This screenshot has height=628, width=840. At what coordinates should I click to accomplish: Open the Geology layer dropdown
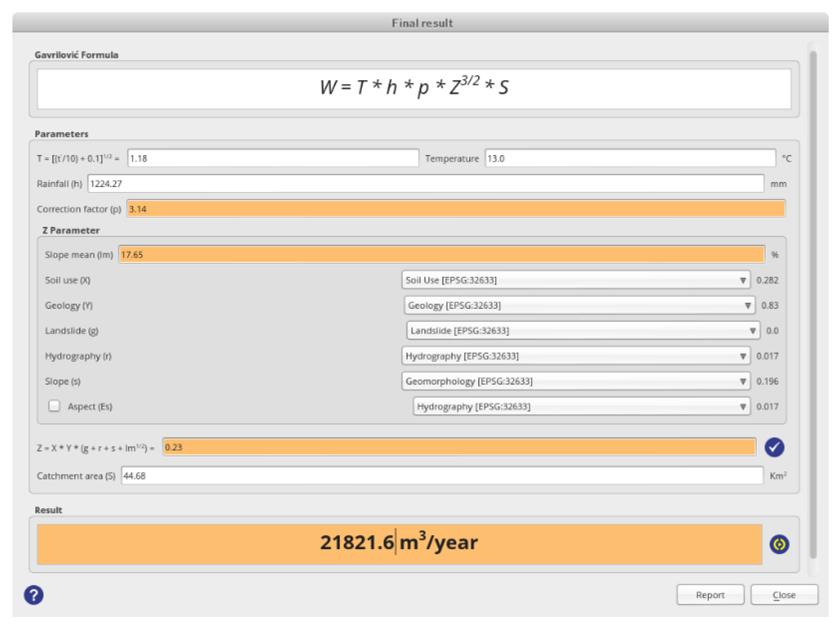click(x=579, y=306)
